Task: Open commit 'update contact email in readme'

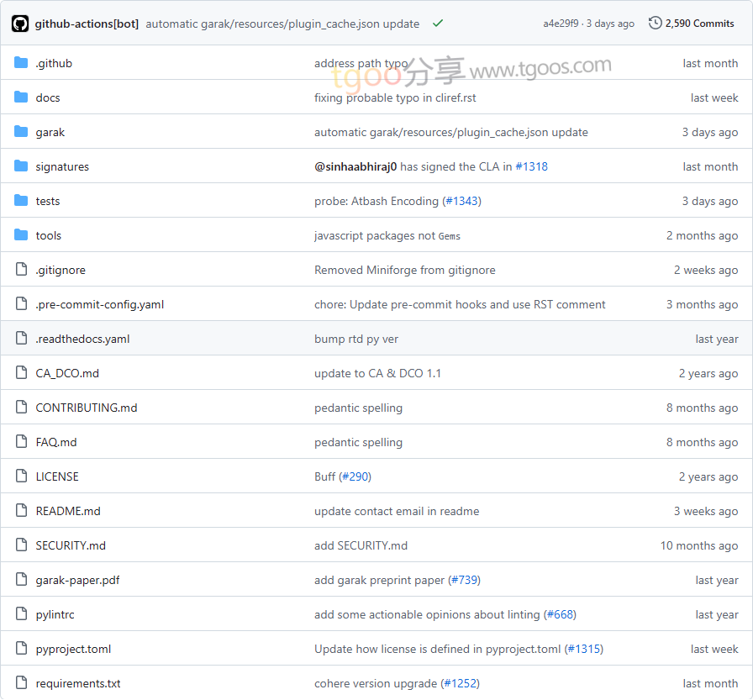Action: coord(397,511)
